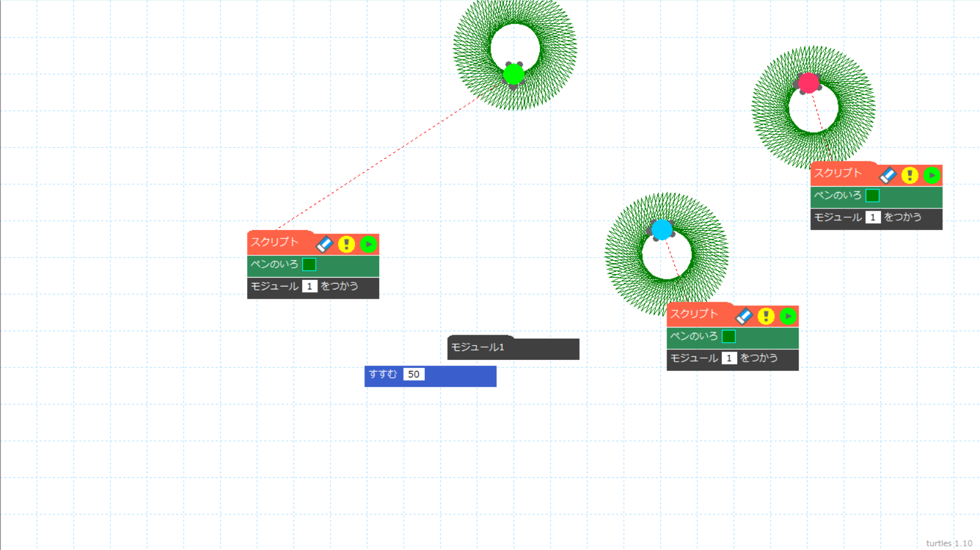Screen dimensions: 980x550
Task: Click the eraser icon on the red turtle's script
Action: click(887, 175)
